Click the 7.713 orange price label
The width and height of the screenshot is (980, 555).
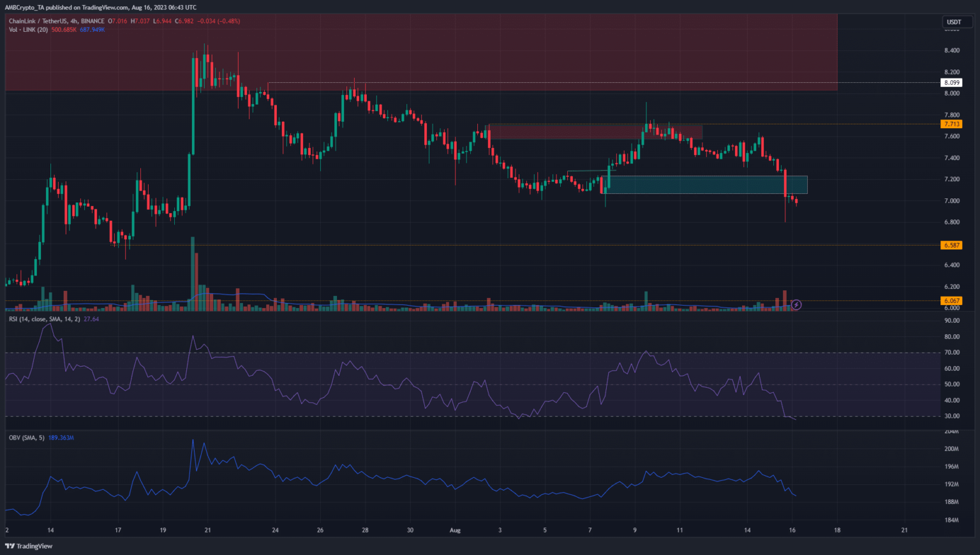[951, 124]
